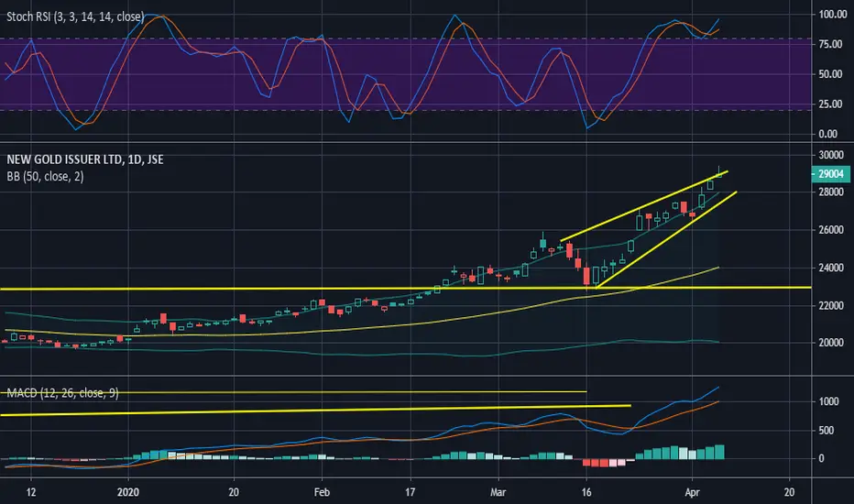This screenshot has height=504, width=854.
Task: Select the Mar date axis label
Action: point(498,492)
